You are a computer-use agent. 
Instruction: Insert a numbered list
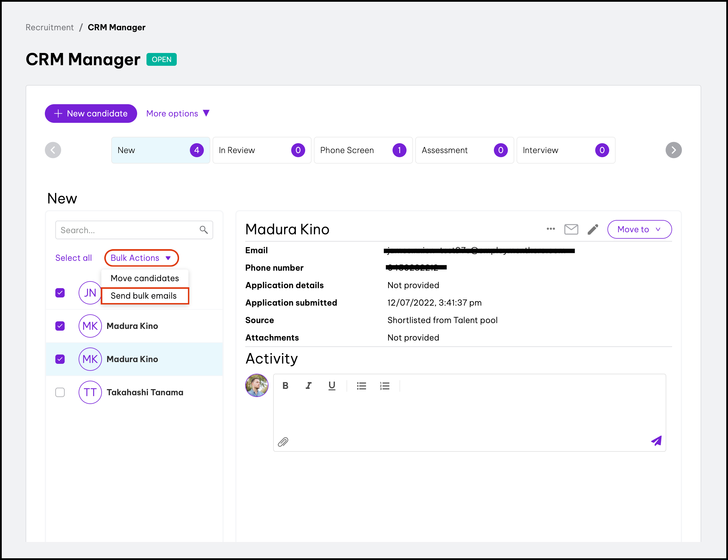coord(384,386)
